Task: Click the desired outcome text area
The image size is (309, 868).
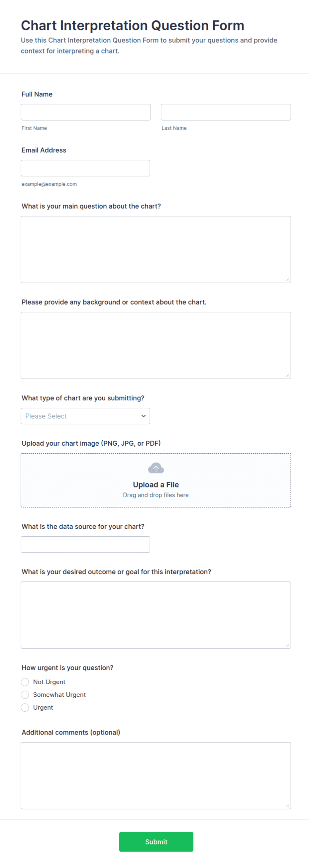Action: pos(156,615)
